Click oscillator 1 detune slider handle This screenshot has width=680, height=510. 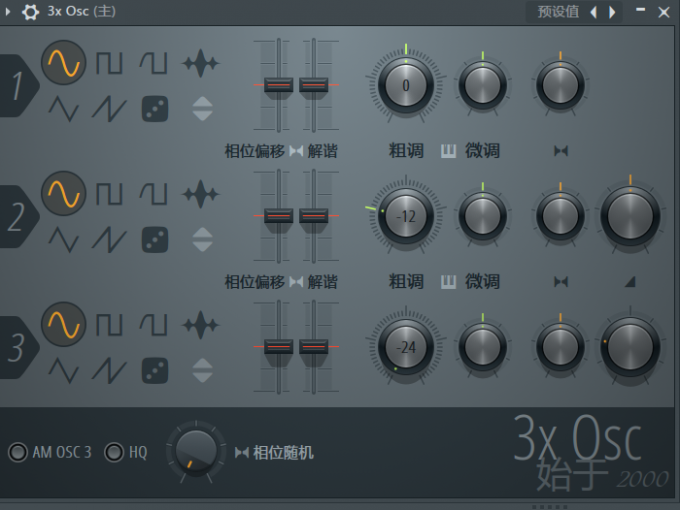click(314, 85)
